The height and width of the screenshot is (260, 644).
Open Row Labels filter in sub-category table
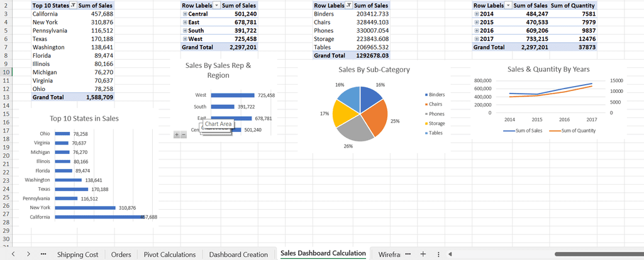coord(350,5)
